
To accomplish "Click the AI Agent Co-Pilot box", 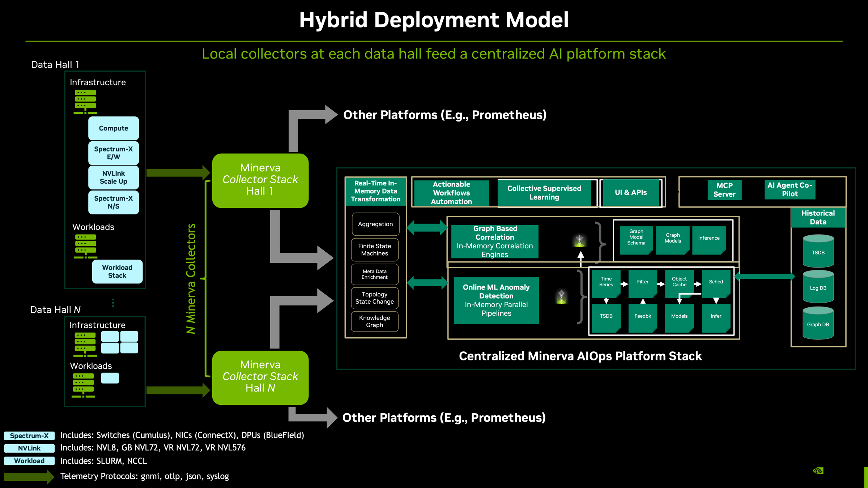I will click(790, 189).
